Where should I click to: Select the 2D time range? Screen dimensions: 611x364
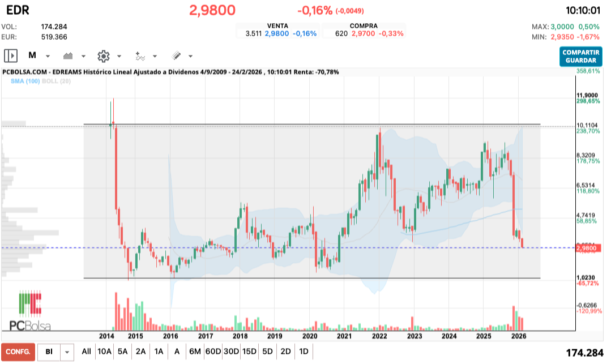[285, 352]
